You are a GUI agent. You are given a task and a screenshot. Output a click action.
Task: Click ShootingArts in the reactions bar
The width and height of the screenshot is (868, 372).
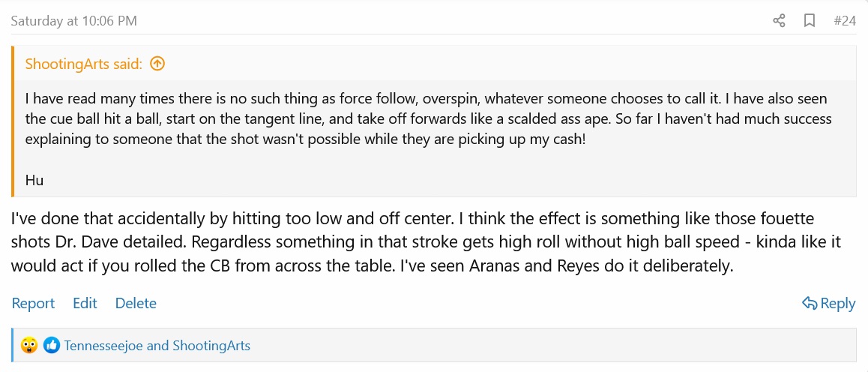(x=211, y=346)
